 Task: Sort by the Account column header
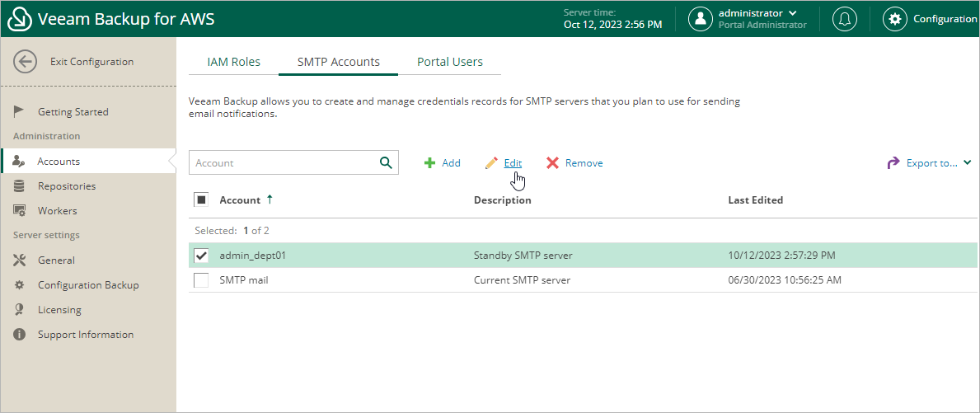[x=240, y=200]
